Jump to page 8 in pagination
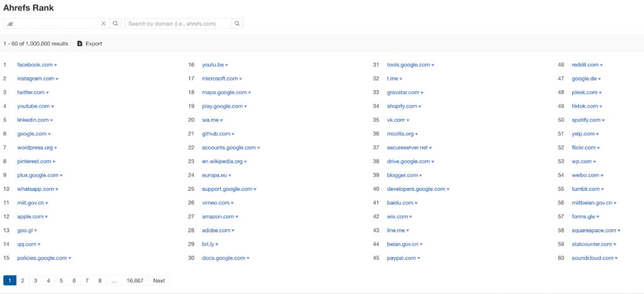The image size is (644, 294). [x=100, y=280]
